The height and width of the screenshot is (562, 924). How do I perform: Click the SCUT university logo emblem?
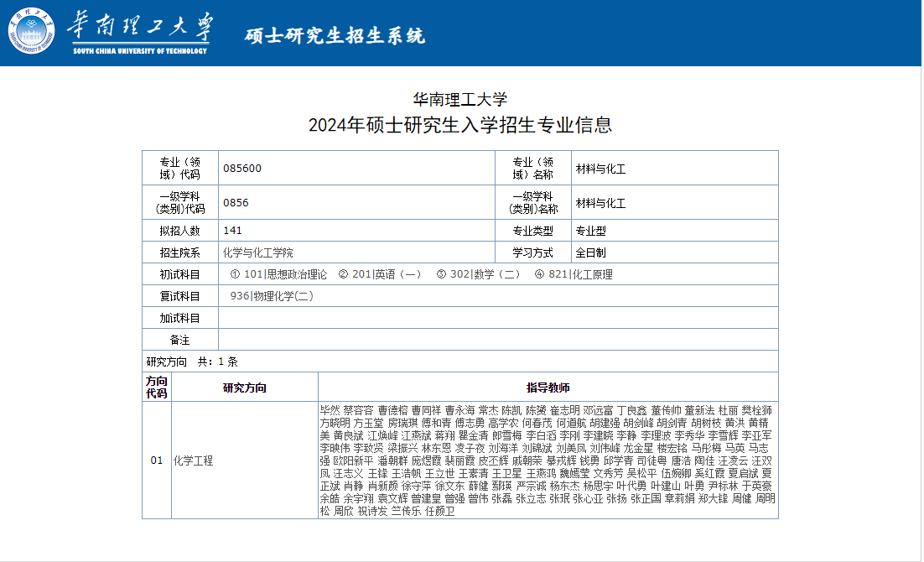(x=31, y=31)
